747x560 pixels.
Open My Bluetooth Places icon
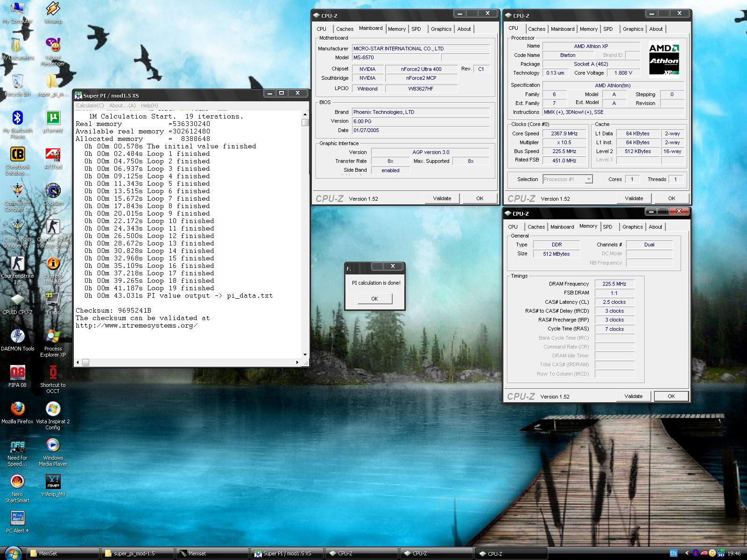[17, 125]
